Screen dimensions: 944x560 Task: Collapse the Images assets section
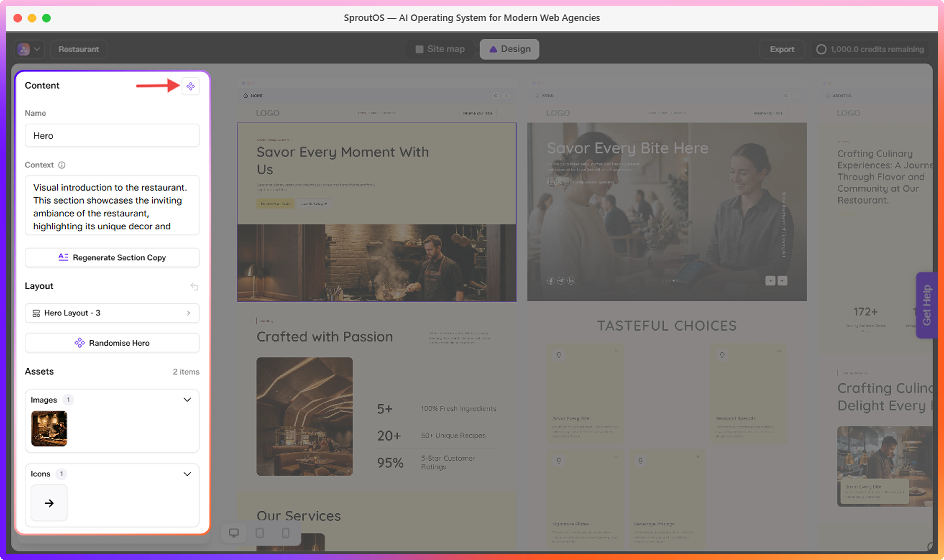click(187, 400)
